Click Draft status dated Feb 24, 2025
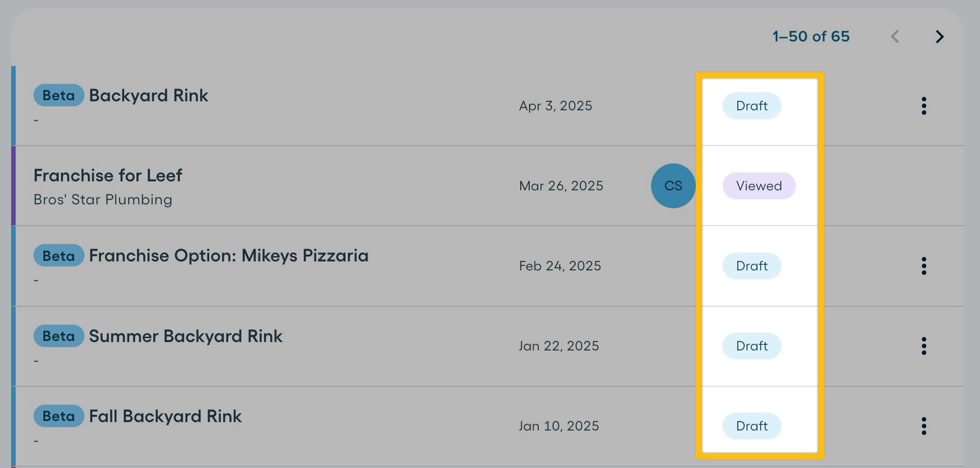The image size is (980, 468). (752, 266)
